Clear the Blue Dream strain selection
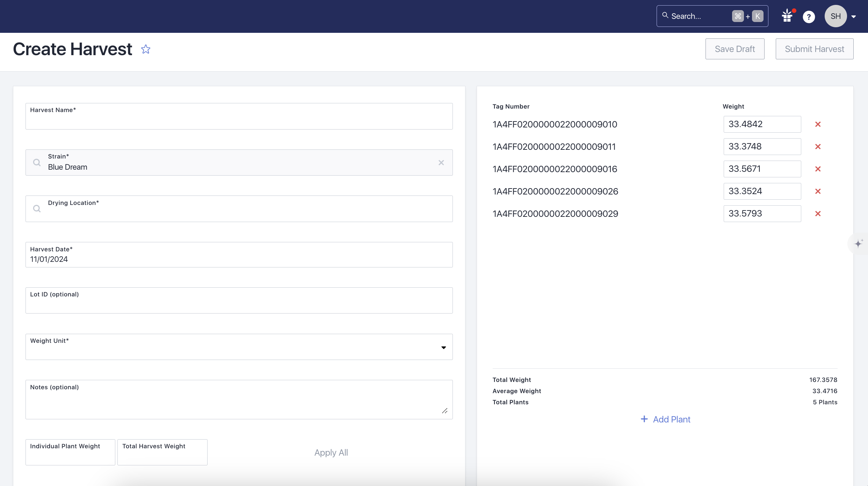The height and width of the screenshot is (486, 868). coord(441,163)
